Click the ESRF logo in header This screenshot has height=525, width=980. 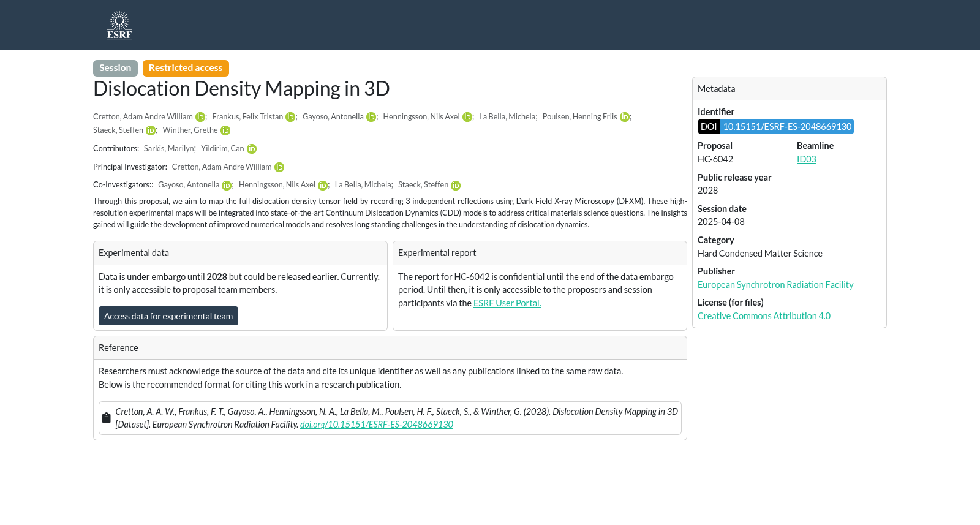point(119,25)
